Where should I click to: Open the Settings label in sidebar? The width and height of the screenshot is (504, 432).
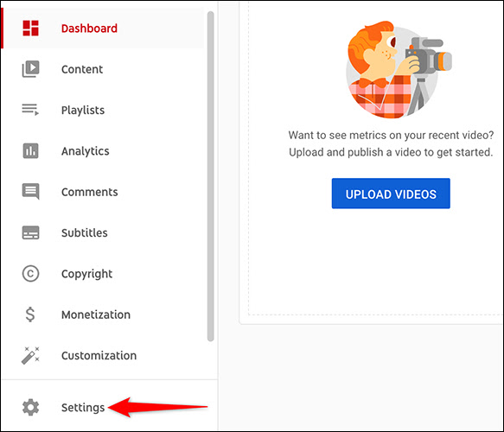coord(83,408)
